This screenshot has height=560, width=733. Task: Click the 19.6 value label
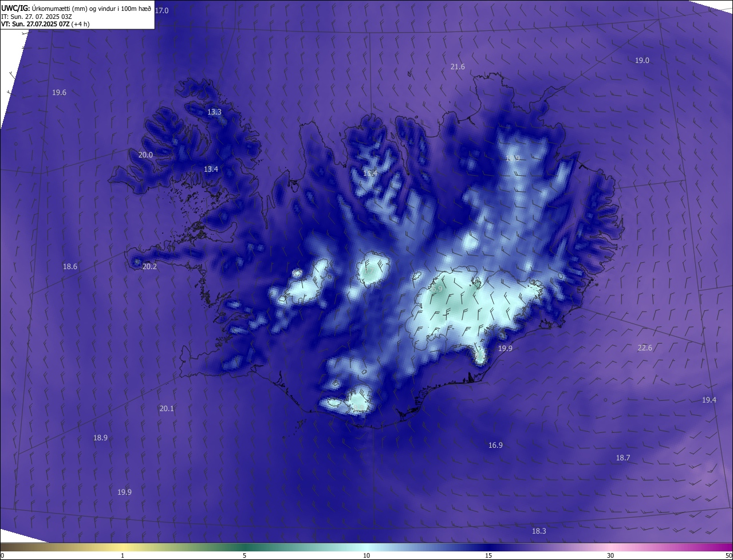pos(59,93)
